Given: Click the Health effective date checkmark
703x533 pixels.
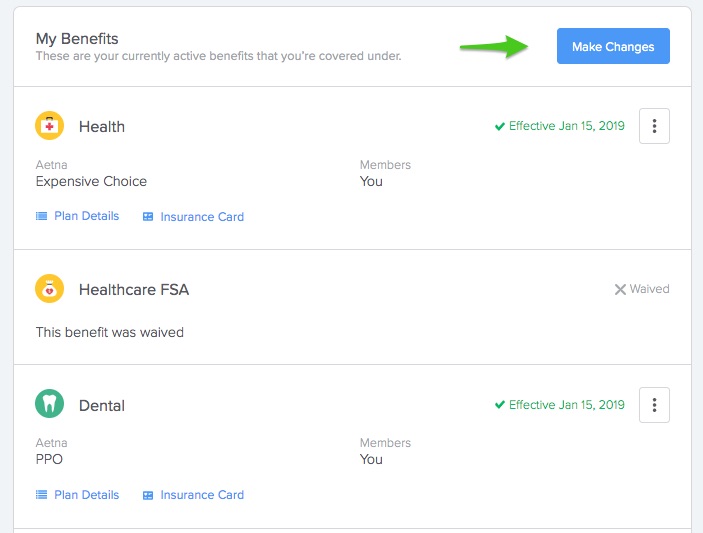Looking at the screenshot, I should click(x=499, y=126).
